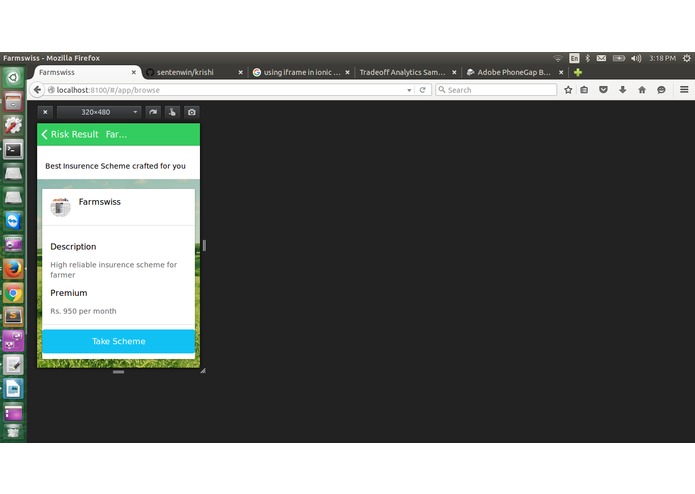Open the Hello chat bubble icon
This screenshot has height=494, width=695.
[x=661, y=90]
